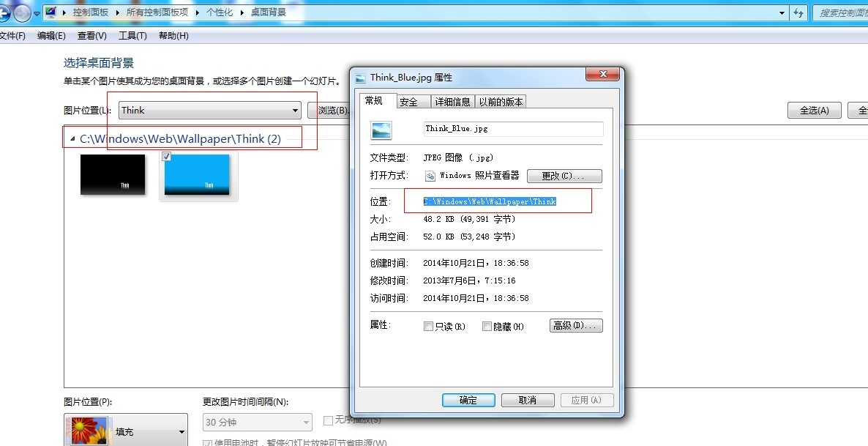The width and height of the screenshot is (868, 446).
Task: Click the 控制面板 breadcrumb in address bar
Action: point(91,12)
